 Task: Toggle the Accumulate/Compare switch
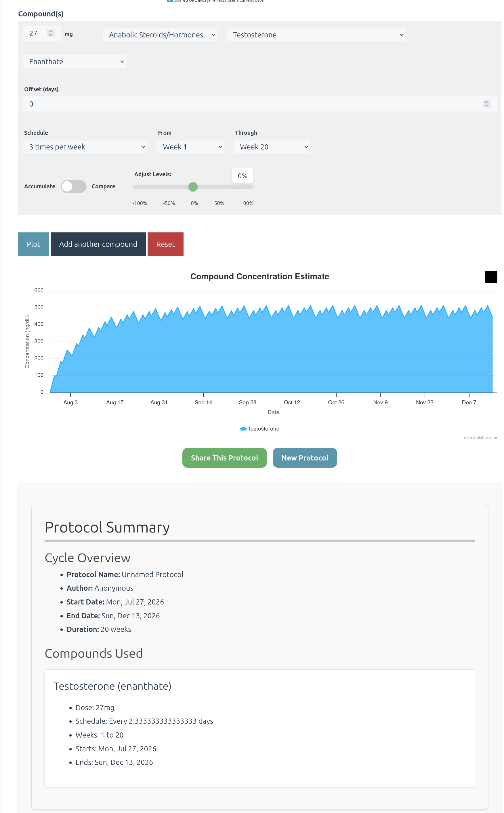coord(74,187)
